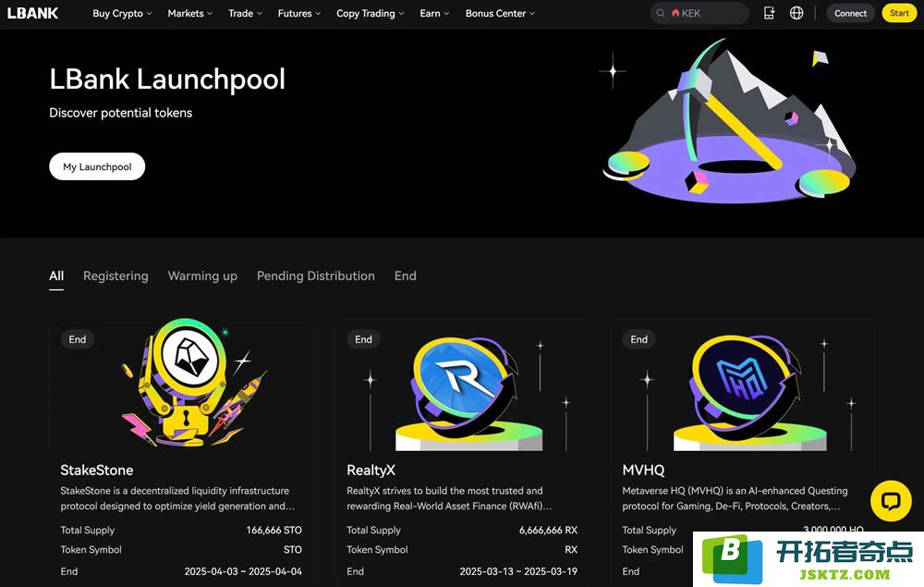The height and width of the screenshot is (587, 924).
Task: Expand the Trade menu
Action: point(245,13)
